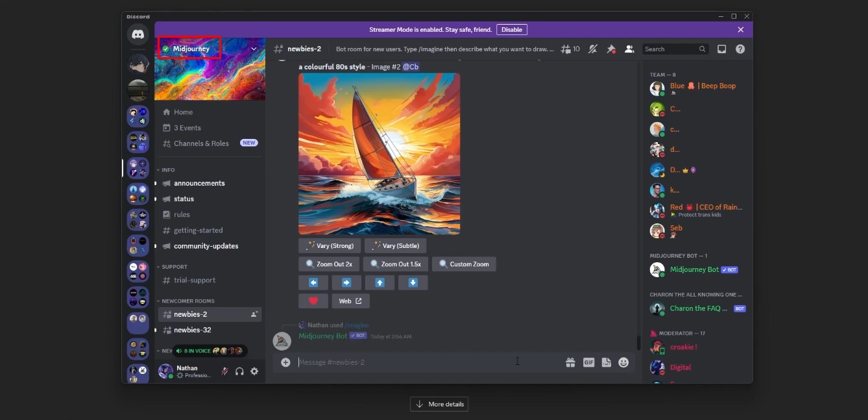
Task: Open the emoji picker
Action: [x=623, y=362]
